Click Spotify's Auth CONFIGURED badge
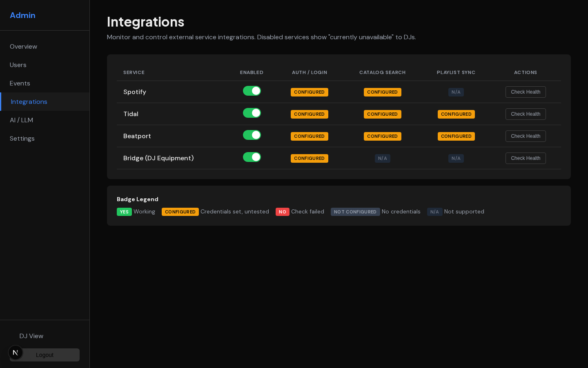The width and height of the screenshot is (588, 368). coord(310,92)
